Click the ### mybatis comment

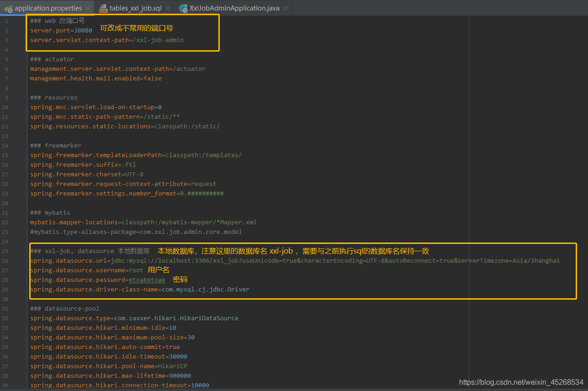point(50,212)
